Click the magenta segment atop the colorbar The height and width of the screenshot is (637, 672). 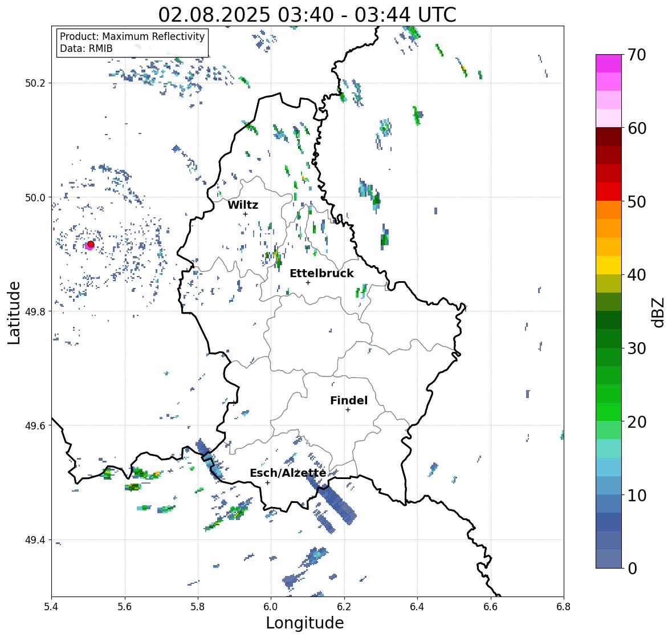[609, 63]
